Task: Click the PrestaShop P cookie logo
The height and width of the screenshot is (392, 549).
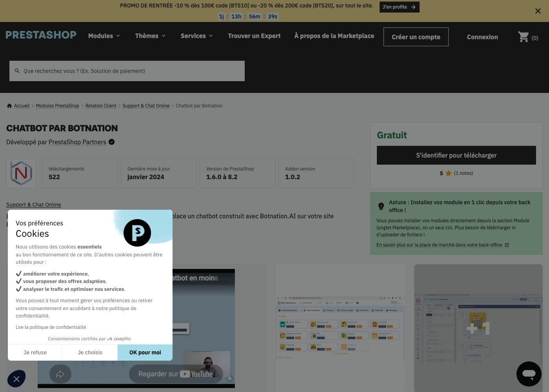Action: coord(137,233)
